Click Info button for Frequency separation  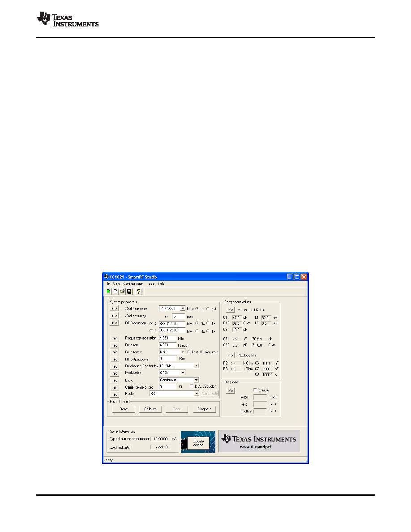[x=115, y=338]
